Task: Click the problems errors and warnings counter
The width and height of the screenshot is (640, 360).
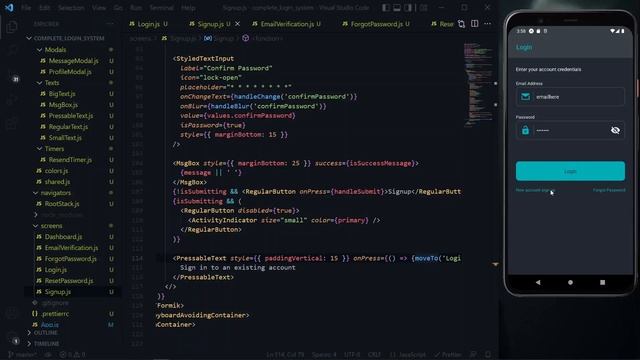Action: point(73,355)
